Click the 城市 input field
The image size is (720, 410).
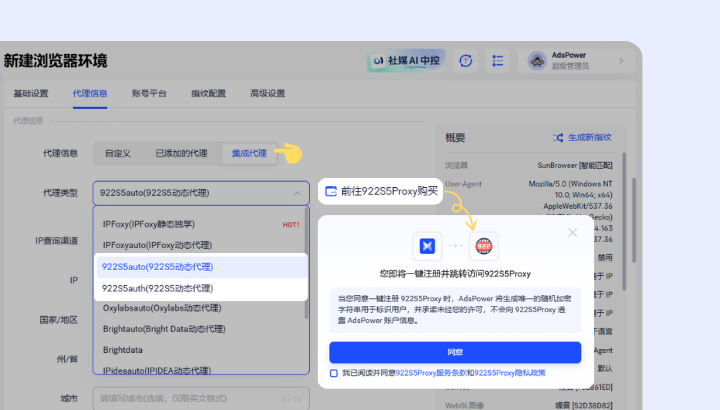[201, 399]
